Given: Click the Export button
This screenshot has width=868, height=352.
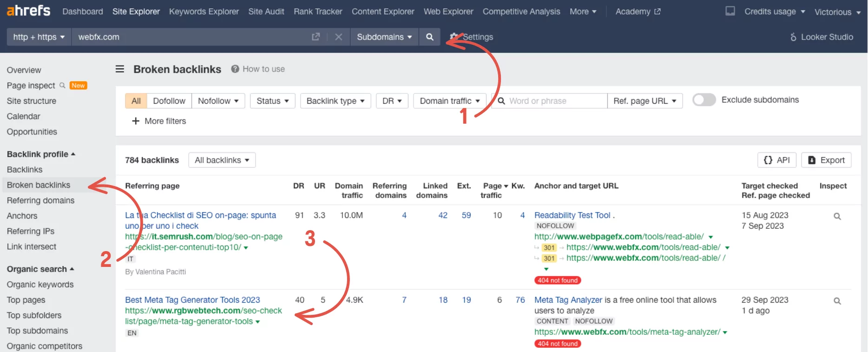Looking at the screenshot, I should [x=826, y=160].
